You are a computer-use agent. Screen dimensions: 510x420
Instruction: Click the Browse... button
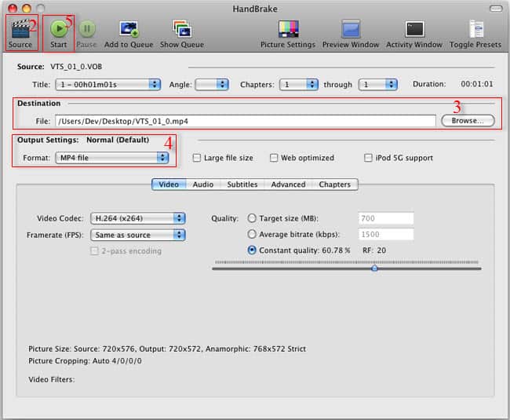coord(468,121)
